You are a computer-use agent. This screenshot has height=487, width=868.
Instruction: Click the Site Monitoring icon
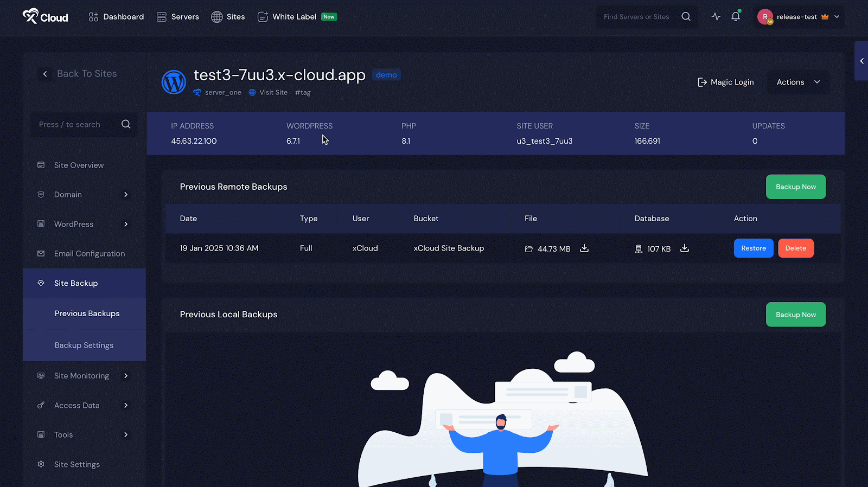point(41,375)
